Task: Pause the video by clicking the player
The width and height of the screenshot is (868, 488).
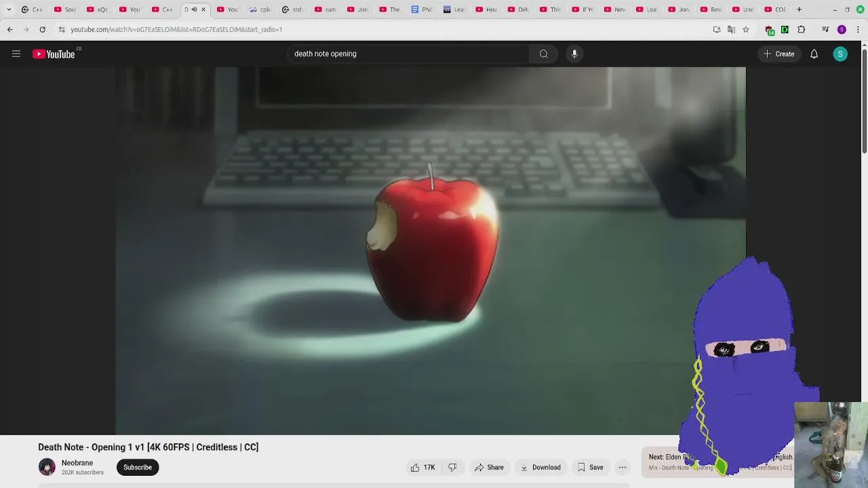Action: click(431, 251)
